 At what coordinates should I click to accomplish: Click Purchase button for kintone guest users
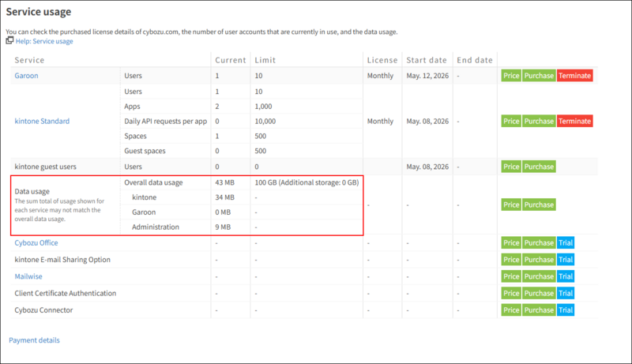539,167
